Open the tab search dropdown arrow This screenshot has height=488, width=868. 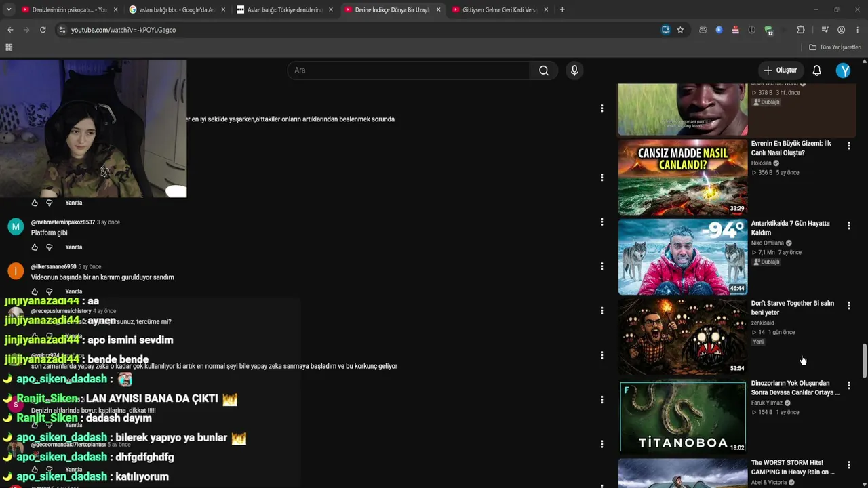point(9,9)
